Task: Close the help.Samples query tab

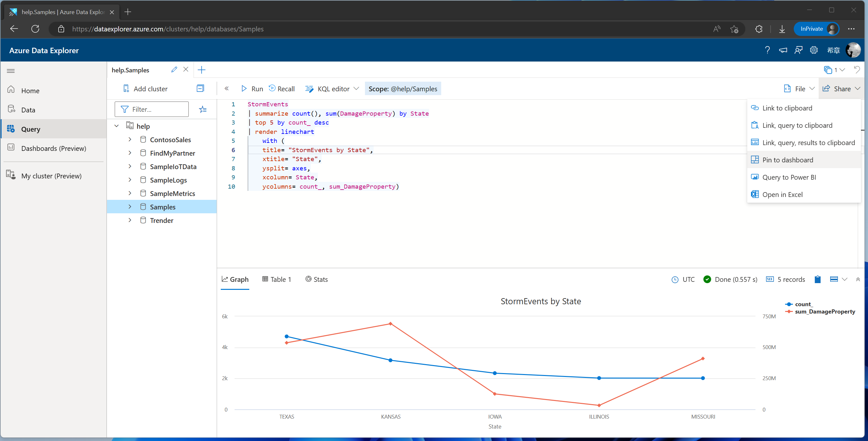Action: [x=186, y=69]
